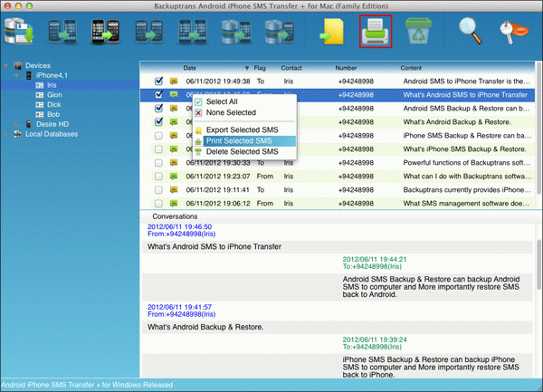Check the 19:06:12 message checkbox

pyautogui.click(x=158, y=204)
